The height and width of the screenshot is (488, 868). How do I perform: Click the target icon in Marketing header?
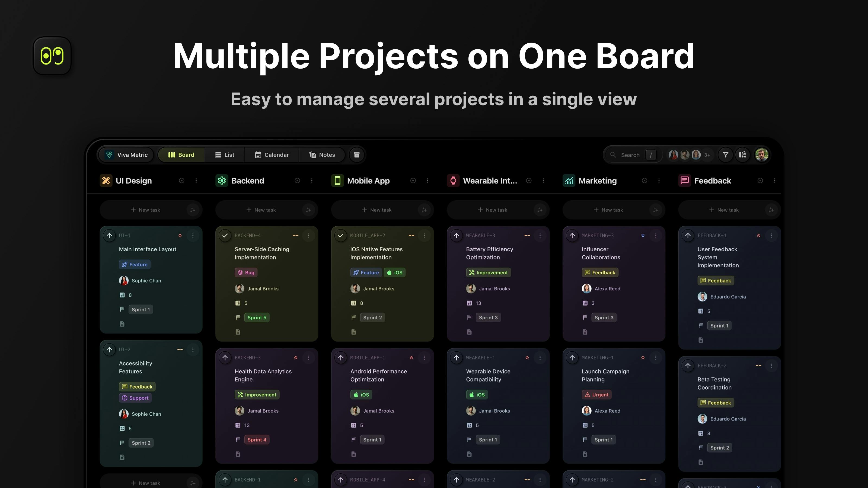tap(644, 181)
